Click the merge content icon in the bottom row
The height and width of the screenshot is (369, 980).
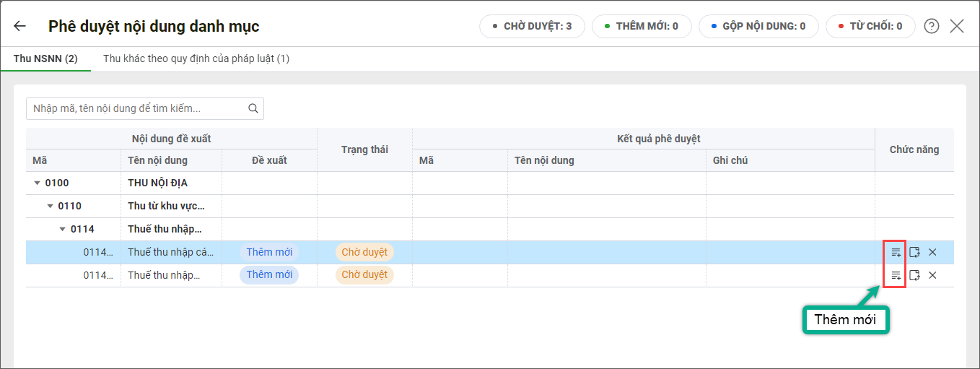tap(914, 275)
